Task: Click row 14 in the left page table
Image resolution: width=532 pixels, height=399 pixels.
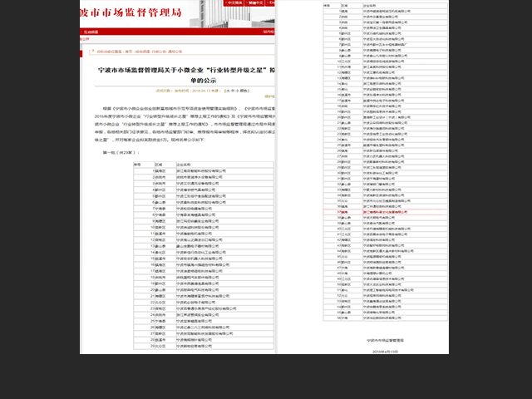Action: (x=204, y=253)
